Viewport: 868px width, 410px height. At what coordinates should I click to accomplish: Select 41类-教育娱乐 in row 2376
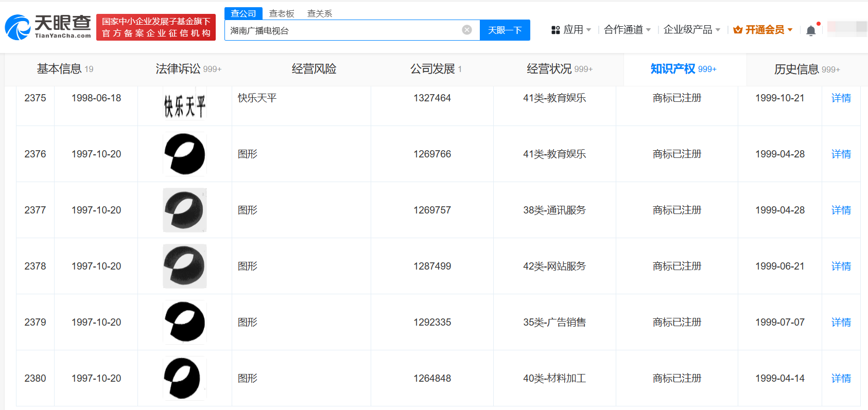[554, 154]
